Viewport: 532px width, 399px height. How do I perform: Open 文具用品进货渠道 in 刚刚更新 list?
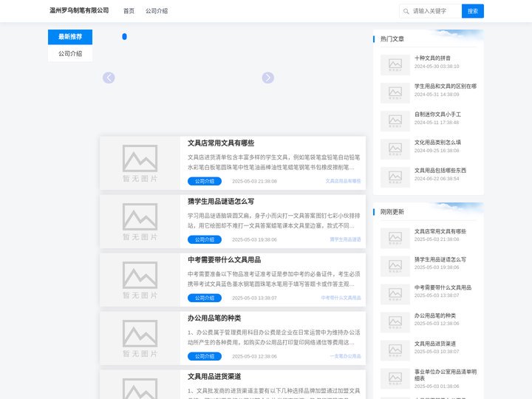435,344
